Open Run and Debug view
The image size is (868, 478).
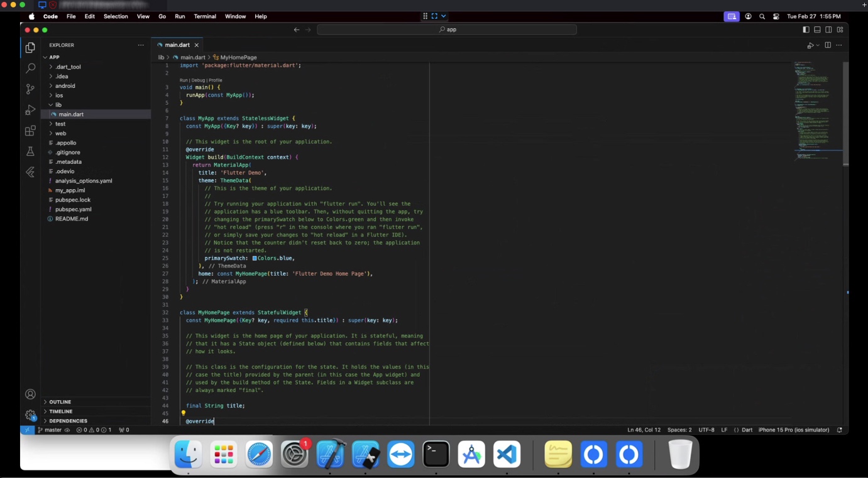[30, 110]
